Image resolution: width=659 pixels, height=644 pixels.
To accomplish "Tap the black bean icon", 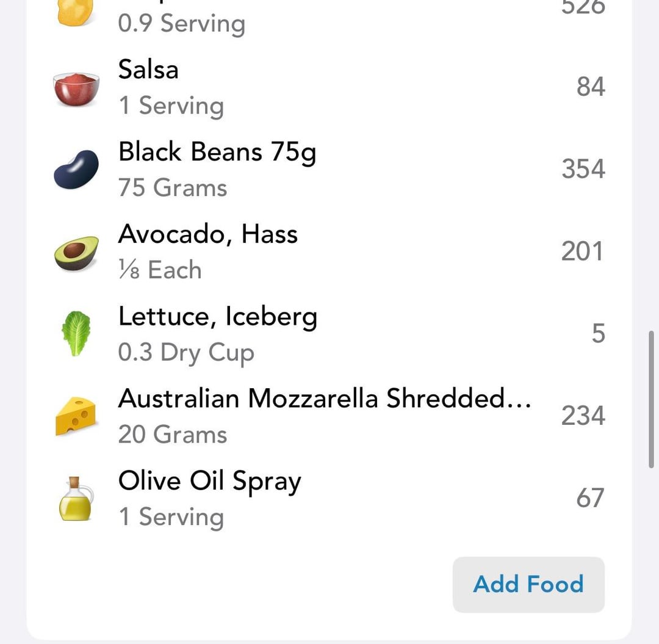I will pyautogui.click(x=76, y=170).
